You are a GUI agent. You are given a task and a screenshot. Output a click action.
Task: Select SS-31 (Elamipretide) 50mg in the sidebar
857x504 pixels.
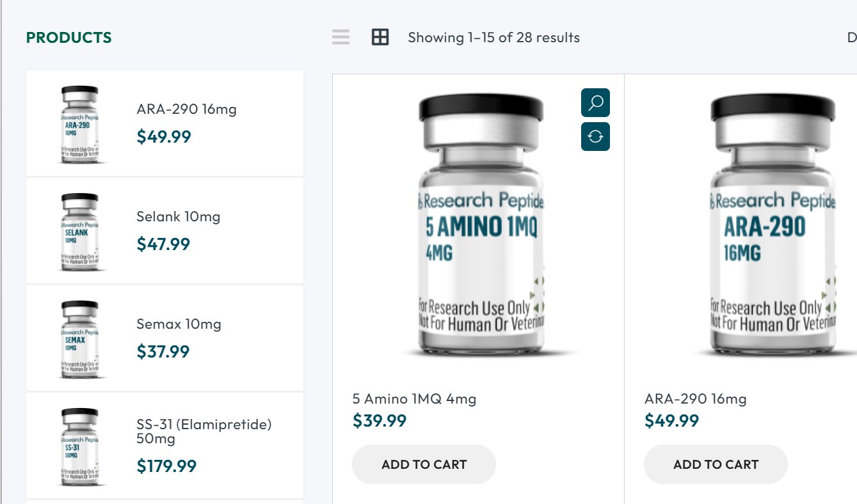204,431
